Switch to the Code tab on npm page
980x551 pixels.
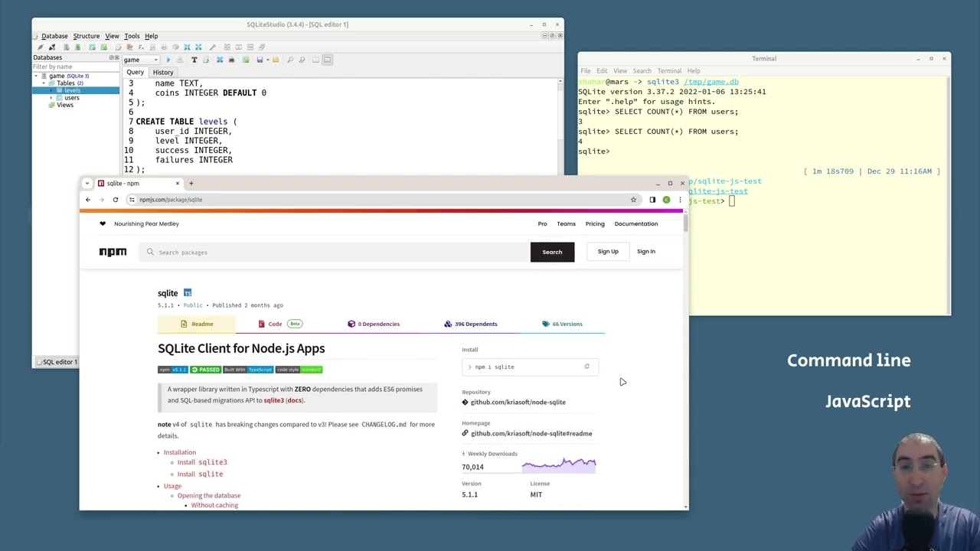click(x=280, y=324)
